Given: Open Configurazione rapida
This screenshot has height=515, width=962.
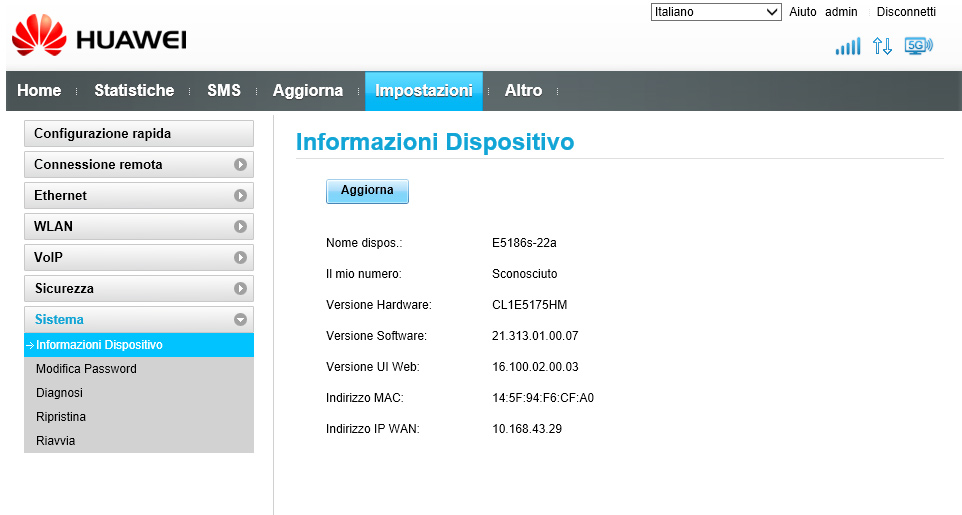Looking at the screenshot, I should pyautogui.click(x=138, y=134).
